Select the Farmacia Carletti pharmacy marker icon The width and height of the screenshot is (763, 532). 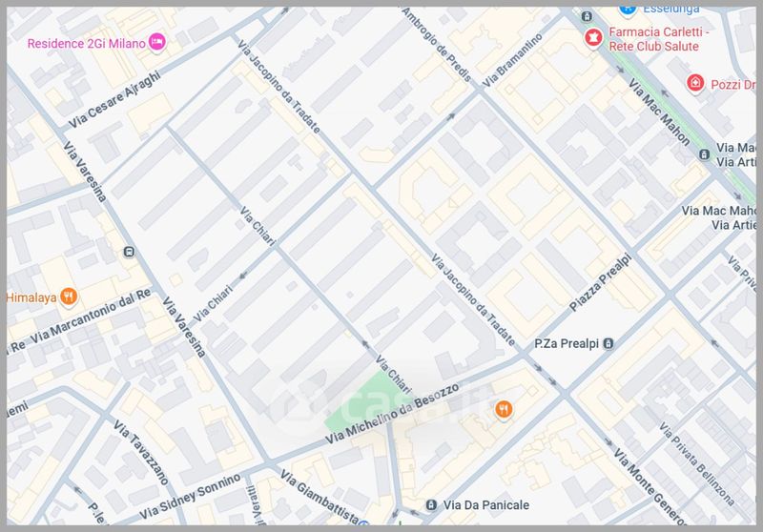(593, 37)
